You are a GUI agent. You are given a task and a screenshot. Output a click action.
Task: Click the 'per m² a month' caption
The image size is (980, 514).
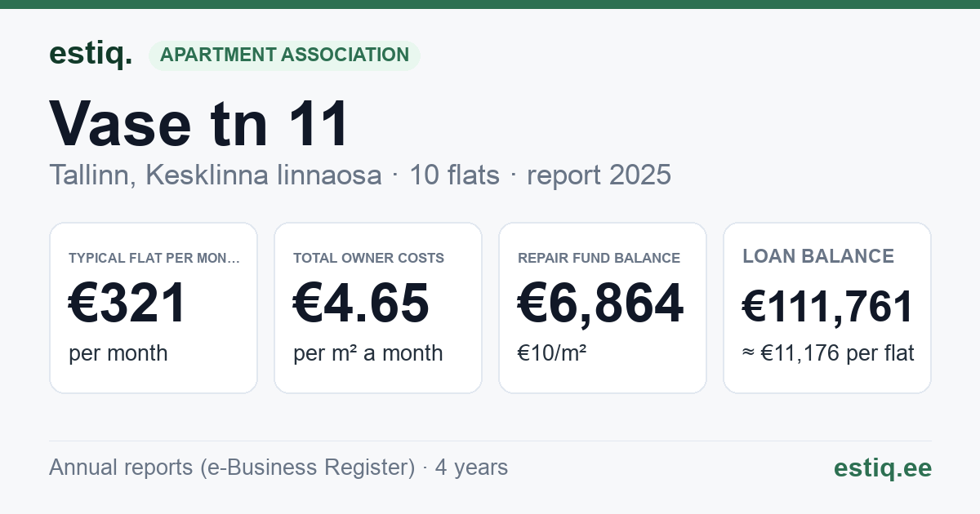pos(368,353)
